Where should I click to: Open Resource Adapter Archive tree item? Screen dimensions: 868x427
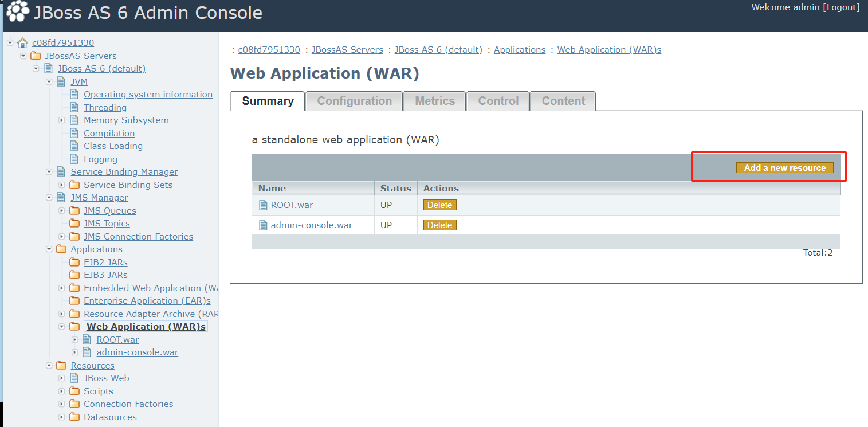coord(151,314)
